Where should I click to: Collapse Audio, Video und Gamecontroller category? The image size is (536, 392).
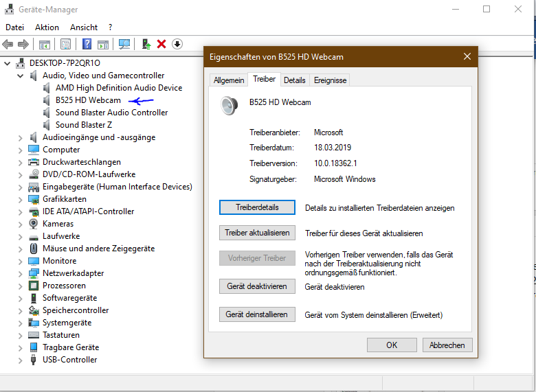(x=20, y=76)
